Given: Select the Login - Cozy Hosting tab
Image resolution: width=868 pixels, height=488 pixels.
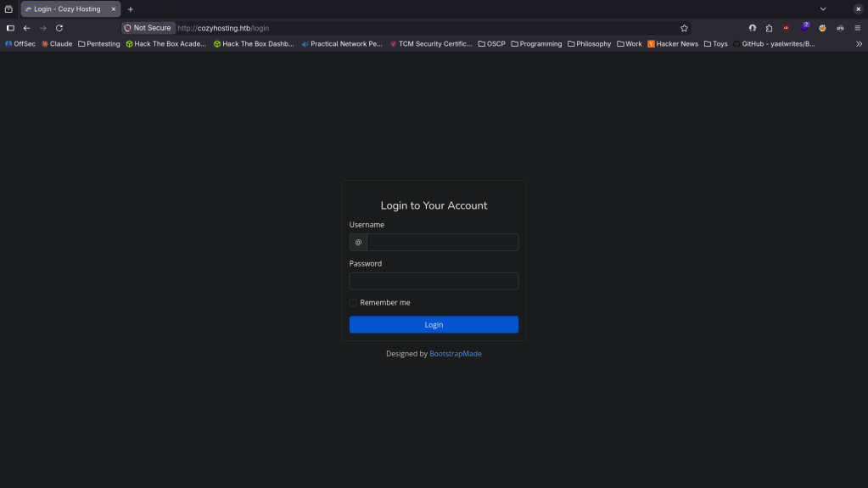Looking at the screenshot, I should (67, 9).
